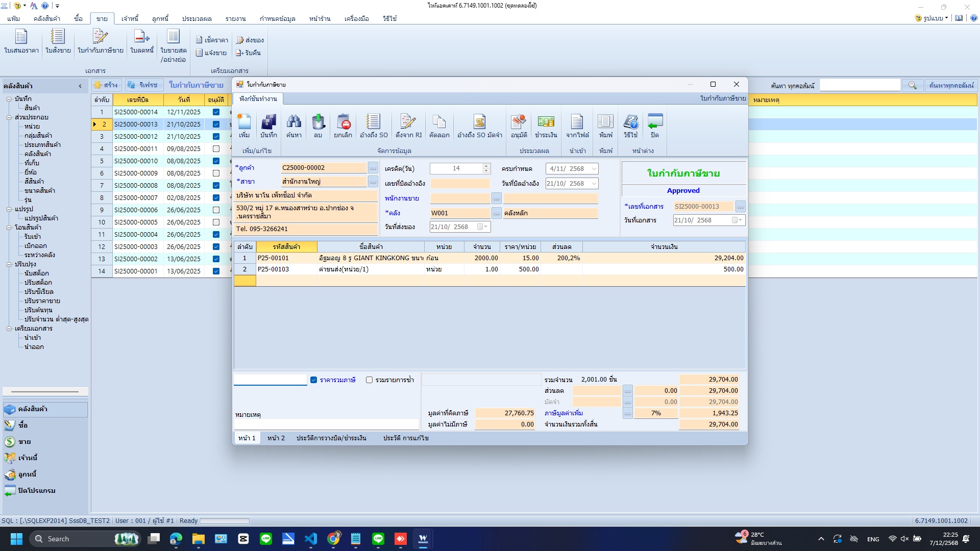Click the อนุมัติ approve stamp icon
This screenshot has height=551, width=980.
(519, 126)
